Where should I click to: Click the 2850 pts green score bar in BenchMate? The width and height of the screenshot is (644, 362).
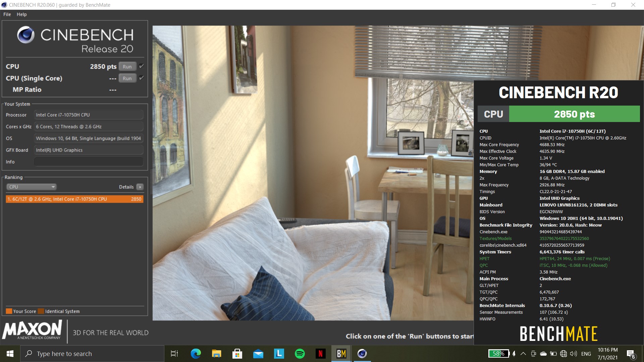tap(574, 114)
